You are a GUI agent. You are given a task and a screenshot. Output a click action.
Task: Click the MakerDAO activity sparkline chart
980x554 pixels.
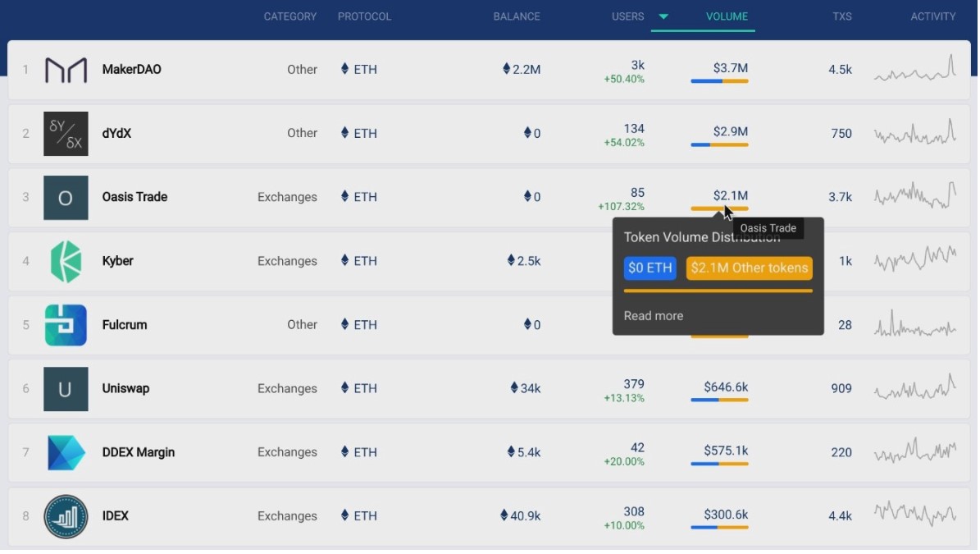tap(915, 68)
